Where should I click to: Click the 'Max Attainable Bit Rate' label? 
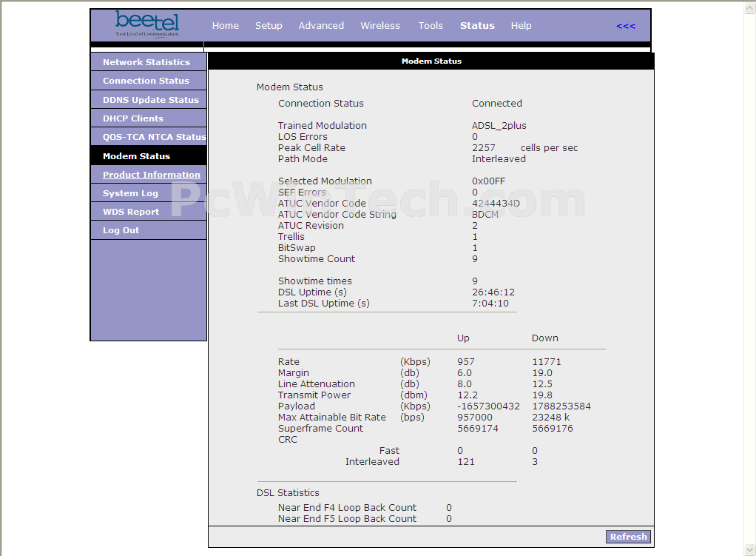331,417
